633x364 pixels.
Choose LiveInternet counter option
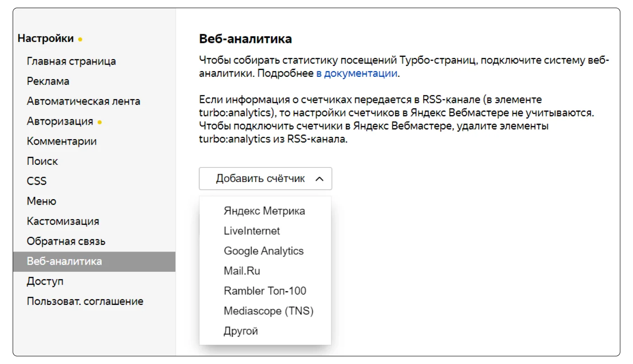tap(252, 231)
